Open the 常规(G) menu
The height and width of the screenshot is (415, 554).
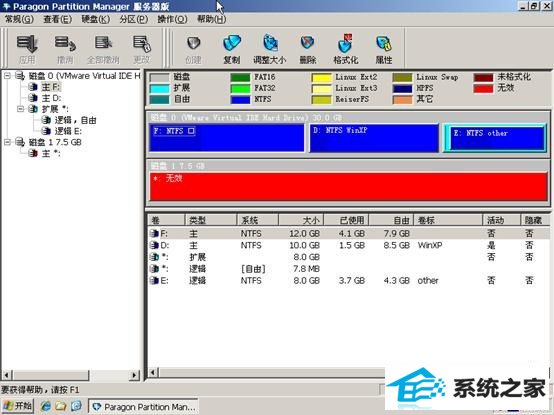(19, 19)
